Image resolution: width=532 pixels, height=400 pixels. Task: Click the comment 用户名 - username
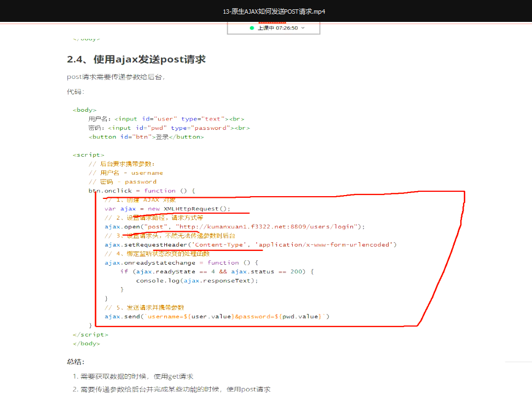(126, 173)
